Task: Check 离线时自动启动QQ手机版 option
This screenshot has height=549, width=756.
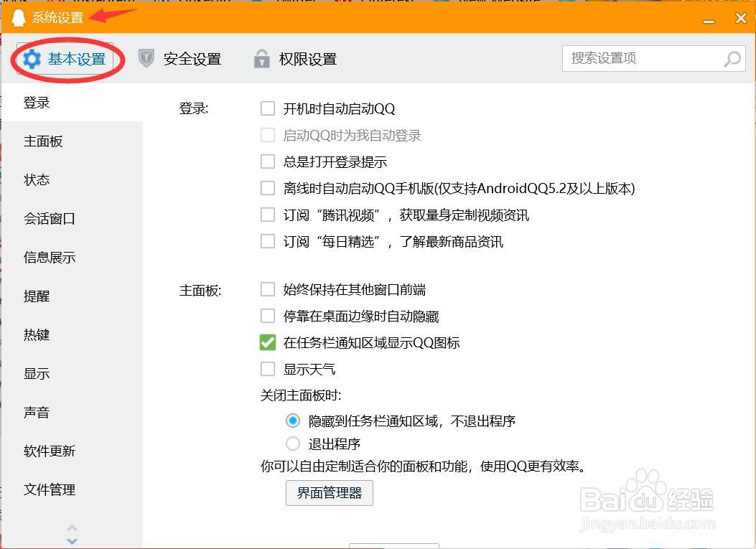Action: point(268,188)
